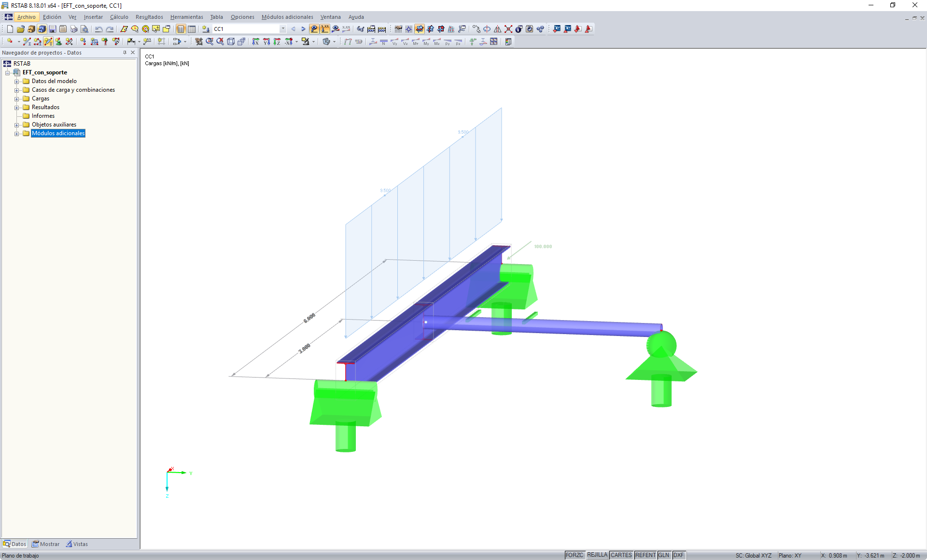Expand Datos del modelo folder
The height and width of the screenshot is (560, 927).
pyautogui.click(x=16, y=81)
